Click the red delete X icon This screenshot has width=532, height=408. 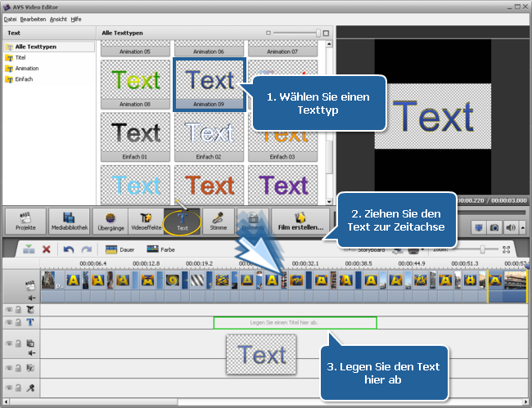point(47,249)
